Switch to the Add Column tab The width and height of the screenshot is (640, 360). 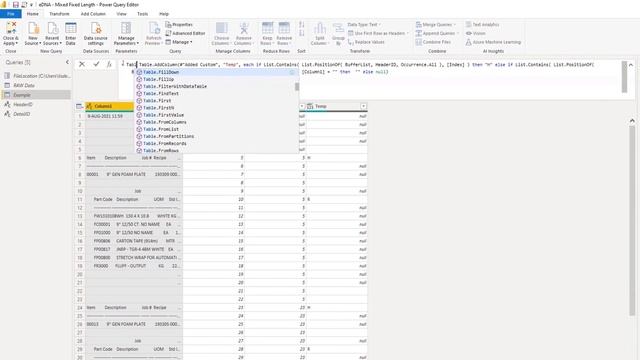click(x=93, y=14)
